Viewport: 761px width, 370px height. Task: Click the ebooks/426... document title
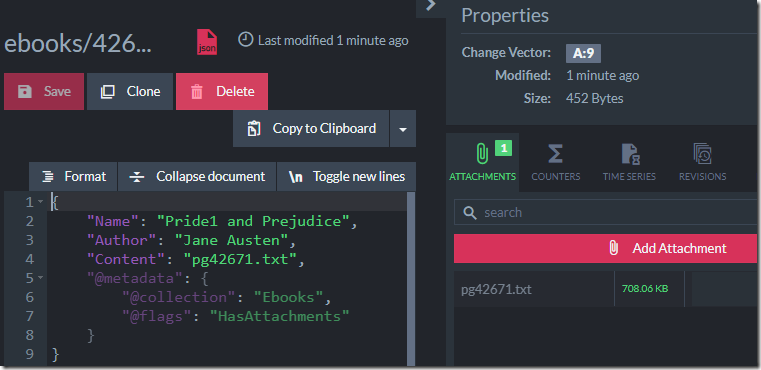[78, 44]
